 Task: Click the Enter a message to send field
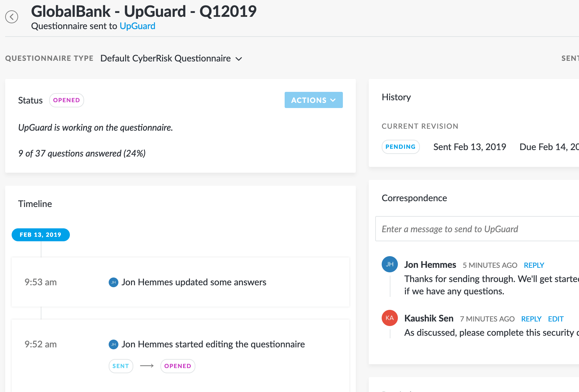pyautogui.click(x=477, y=229)
